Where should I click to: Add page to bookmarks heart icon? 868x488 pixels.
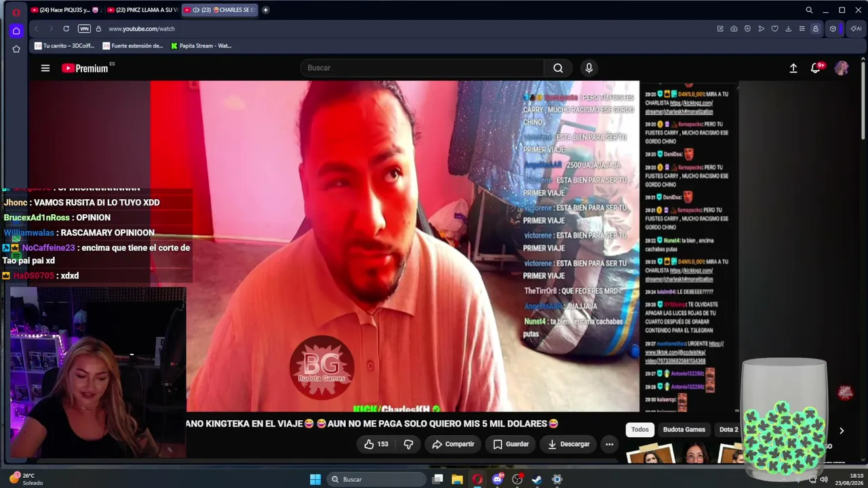[774, 28]
